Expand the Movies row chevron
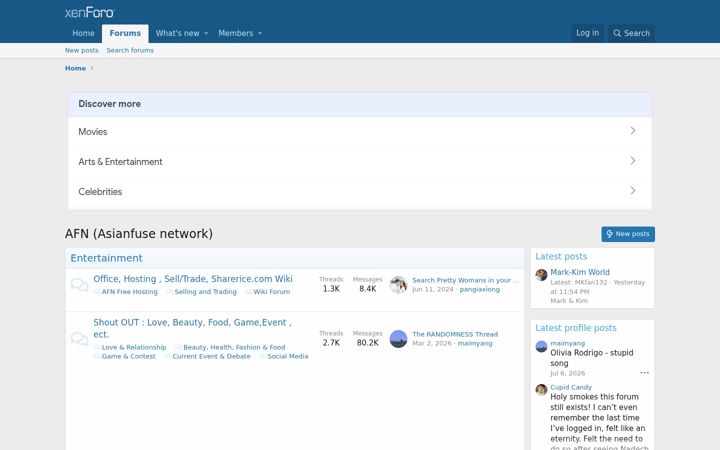The height and width of the screenshot is (450, 720). tap(633, 131)
